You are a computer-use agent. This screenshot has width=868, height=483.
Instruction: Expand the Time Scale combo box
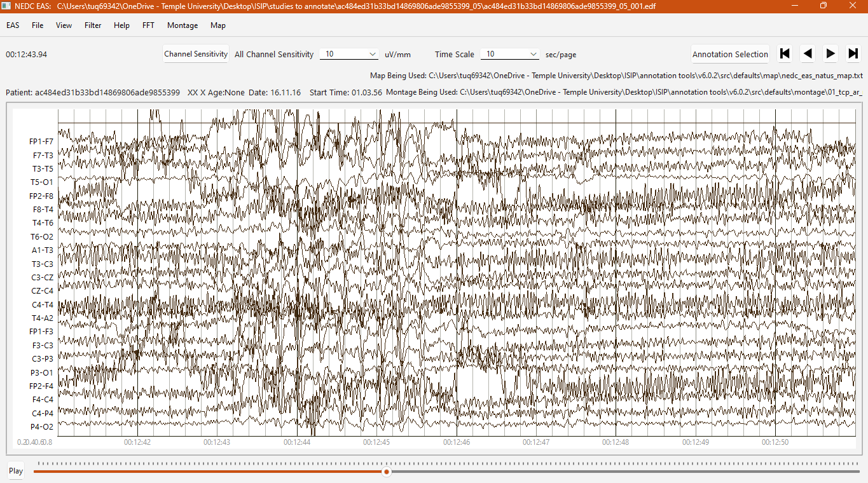(511, 54)
